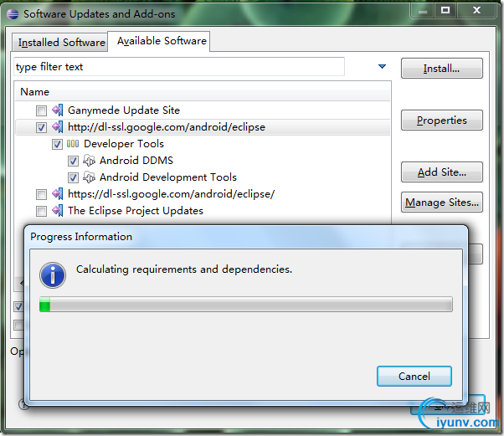Switch to the Installed Software tab
The height and width of the screenshot is (436, 504).
(59, 43)
